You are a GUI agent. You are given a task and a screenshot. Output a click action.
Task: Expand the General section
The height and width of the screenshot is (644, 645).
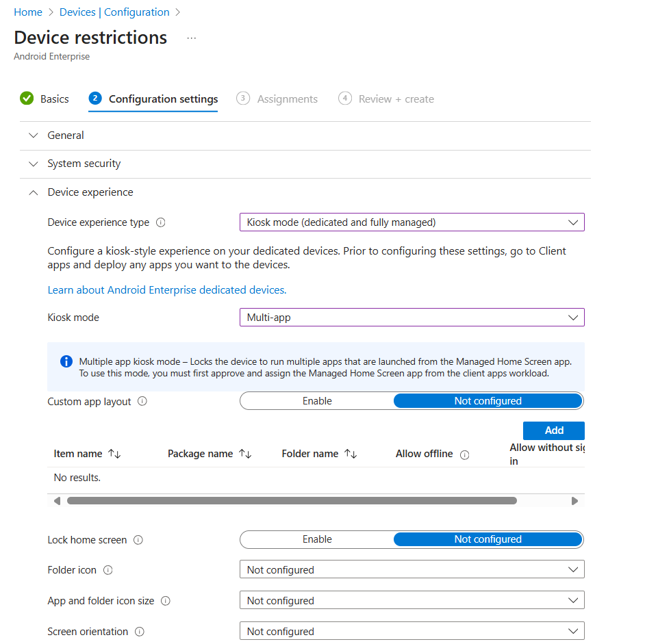[x=305, y=136]
